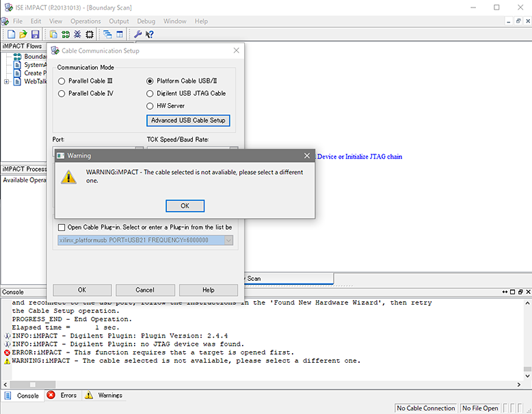Switch to the Console tab
The width and height of the screenshot is (532, 414).
click(23, 396)
